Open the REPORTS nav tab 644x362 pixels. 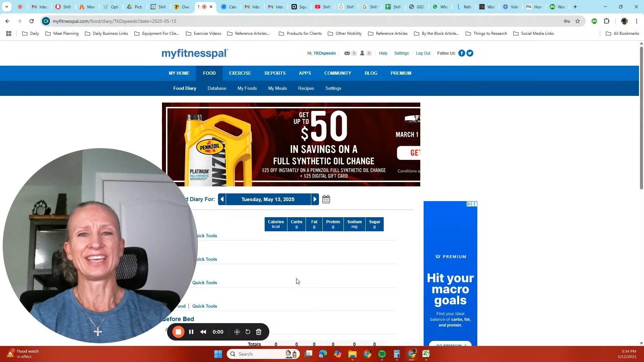(275, 73)
